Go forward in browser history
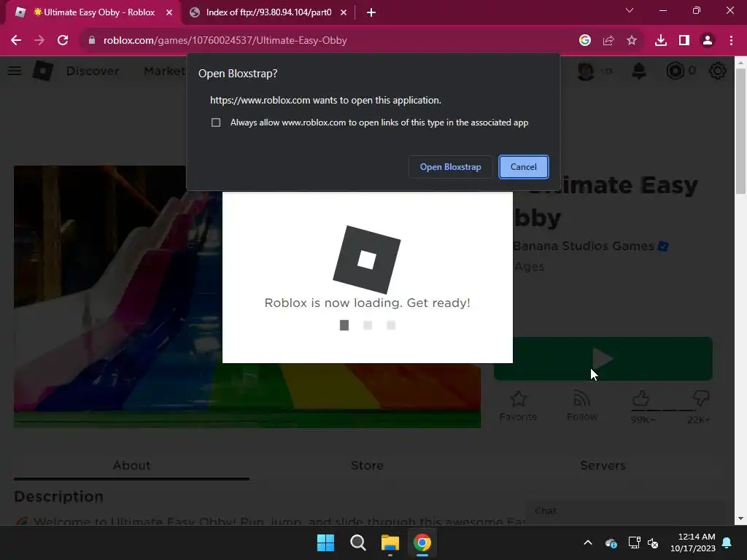This screenshot has width=747, height=560. 39,41
